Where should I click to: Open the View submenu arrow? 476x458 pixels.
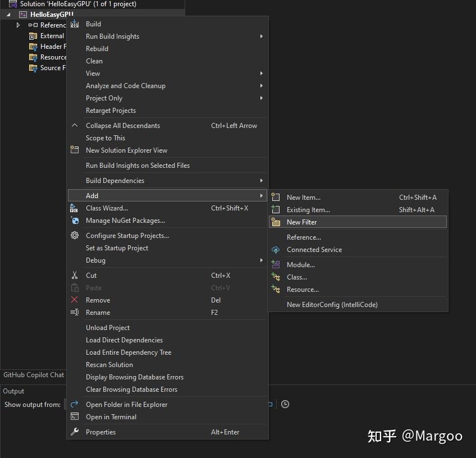click(262, 73)
